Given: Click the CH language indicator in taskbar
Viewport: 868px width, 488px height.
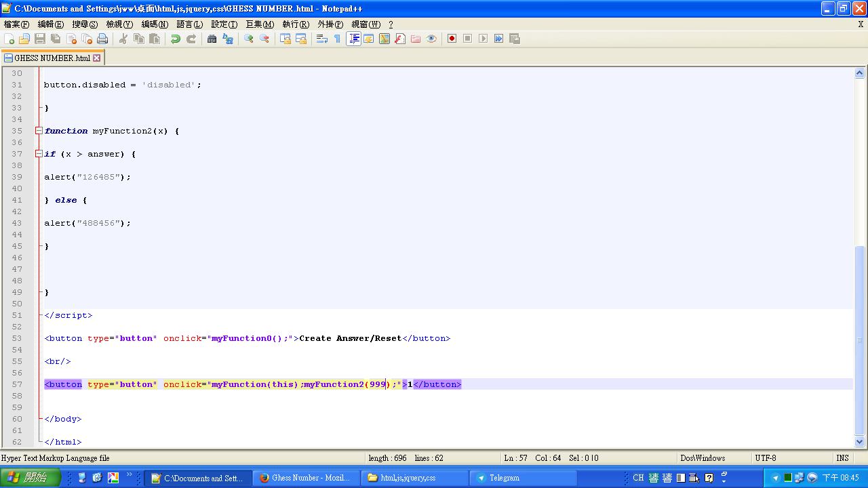Looking at the screenshot, I should click(638, 478).
